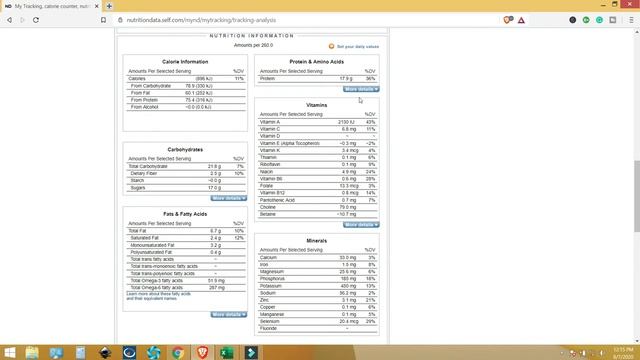The height and width of the screenshot is (360, 640).
Task: Click the site lock icon in address bar
Action: pos(120,20)
